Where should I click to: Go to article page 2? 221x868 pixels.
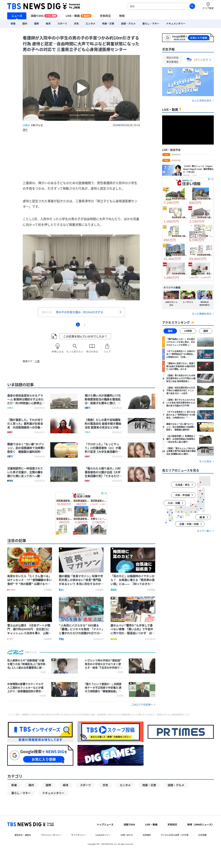(85, 324)
